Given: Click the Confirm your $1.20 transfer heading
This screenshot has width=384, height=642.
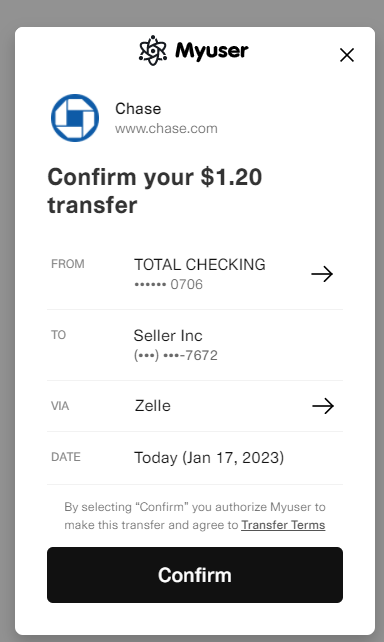Looking at the screenshot, I should point(155,191).
